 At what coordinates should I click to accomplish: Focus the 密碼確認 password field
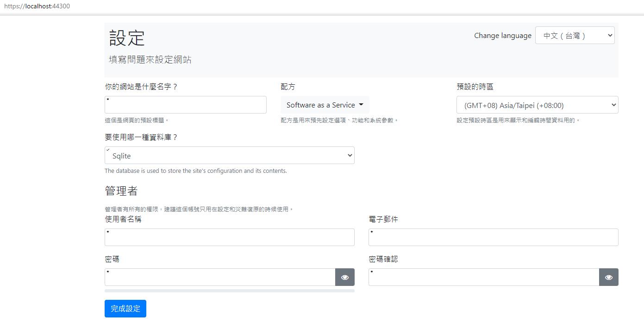tap(484, 277)
